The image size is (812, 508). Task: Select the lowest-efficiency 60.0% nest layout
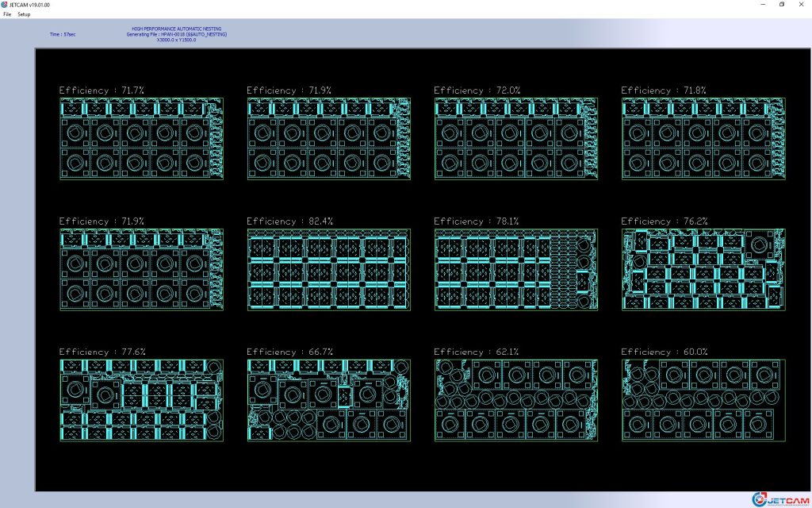[703, 400]
